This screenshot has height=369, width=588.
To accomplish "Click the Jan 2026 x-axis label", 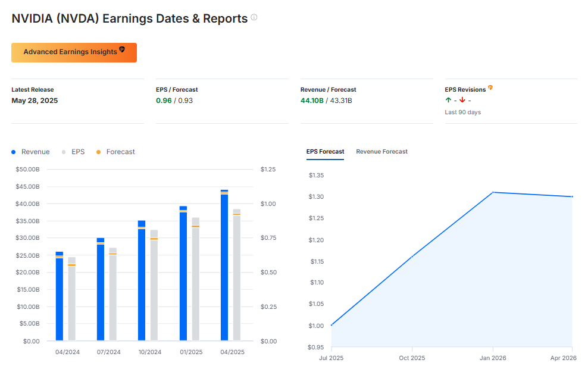I will (493, 358).
